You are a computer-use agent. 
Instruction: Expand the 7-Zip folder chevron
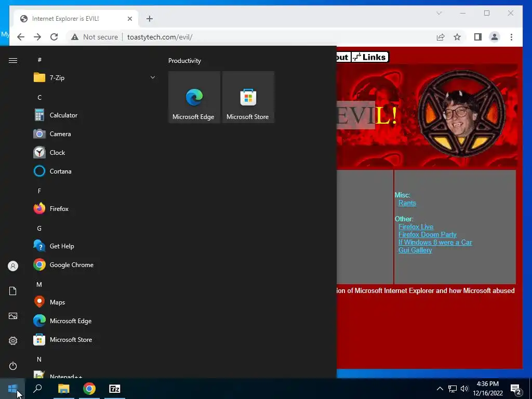[x=153, y=78]
